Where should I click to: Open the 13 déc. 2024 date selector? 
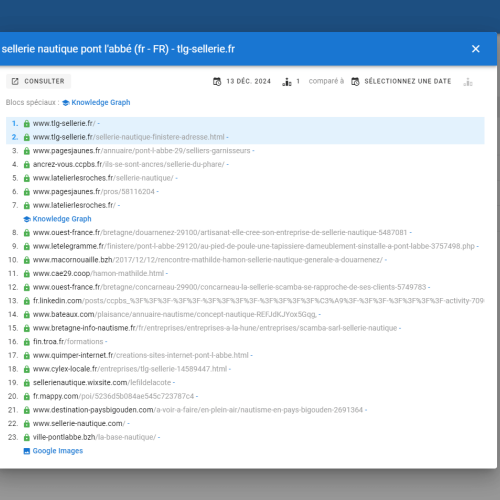tap(242, 81)
